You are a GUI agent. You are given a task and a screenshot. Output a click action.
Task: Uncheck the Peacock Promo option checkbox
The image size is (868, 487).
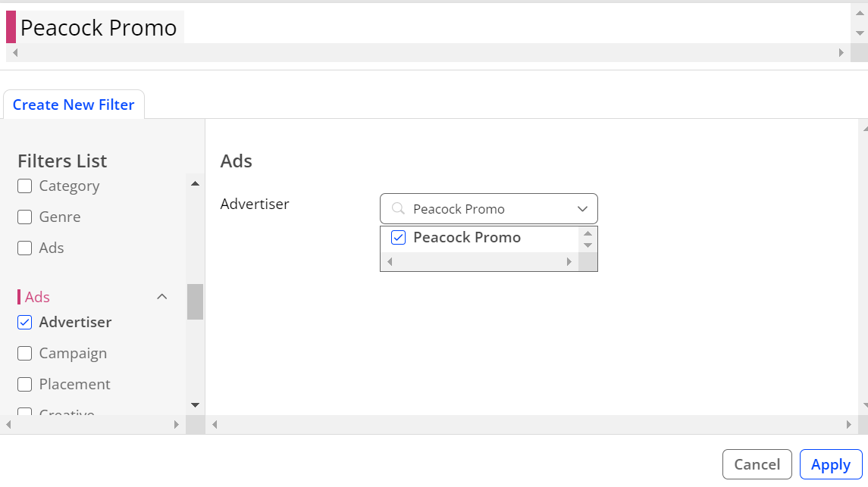pos(398,238)
